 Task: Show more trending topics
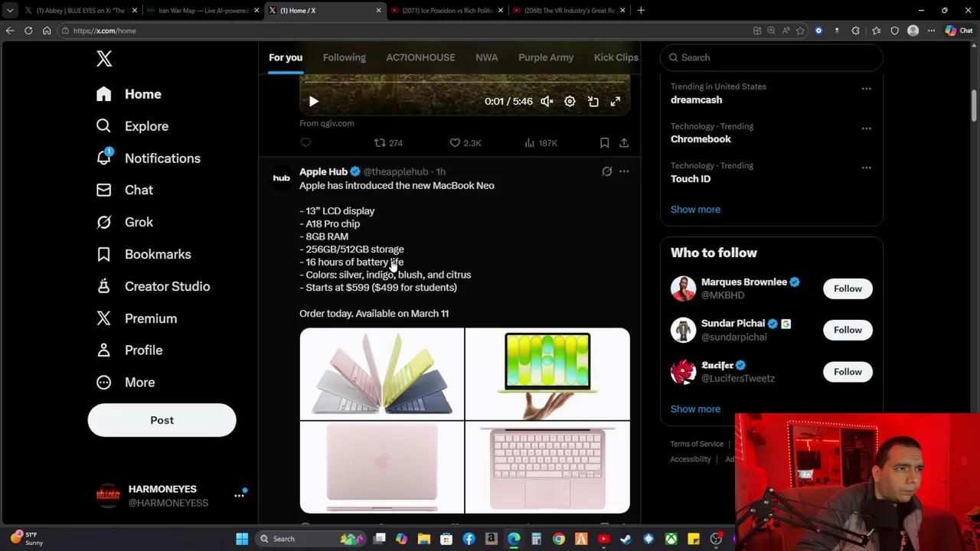(x=695, y=209)
